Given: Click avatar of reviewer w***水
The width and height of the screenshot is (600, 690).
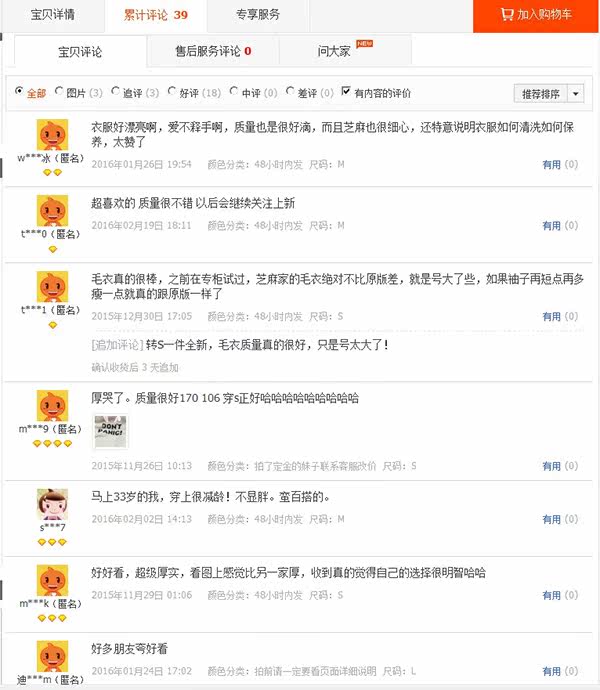Looking at the screenshot, I should coord(52,135).
